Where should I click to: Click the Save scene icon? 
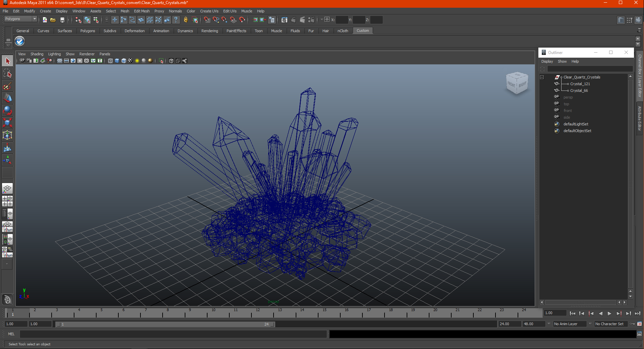point(62,20)
